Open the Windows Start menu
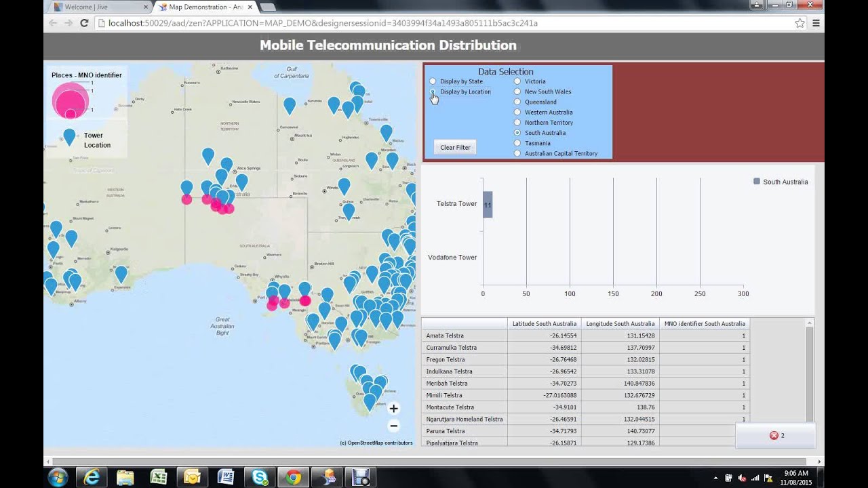Image resolution: width=868 pixels, height=488 pixels. coord(58,477)
